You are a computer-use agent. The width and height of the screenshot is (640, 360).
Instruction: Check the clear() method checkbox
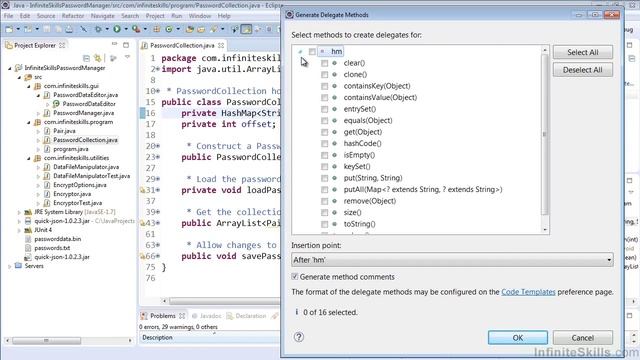tap(324, 63)
